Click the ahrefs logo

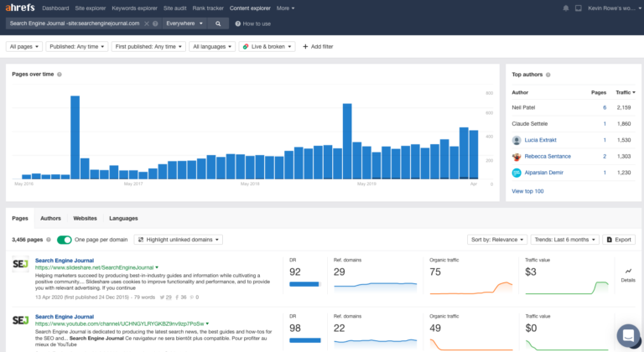(20, 8)
